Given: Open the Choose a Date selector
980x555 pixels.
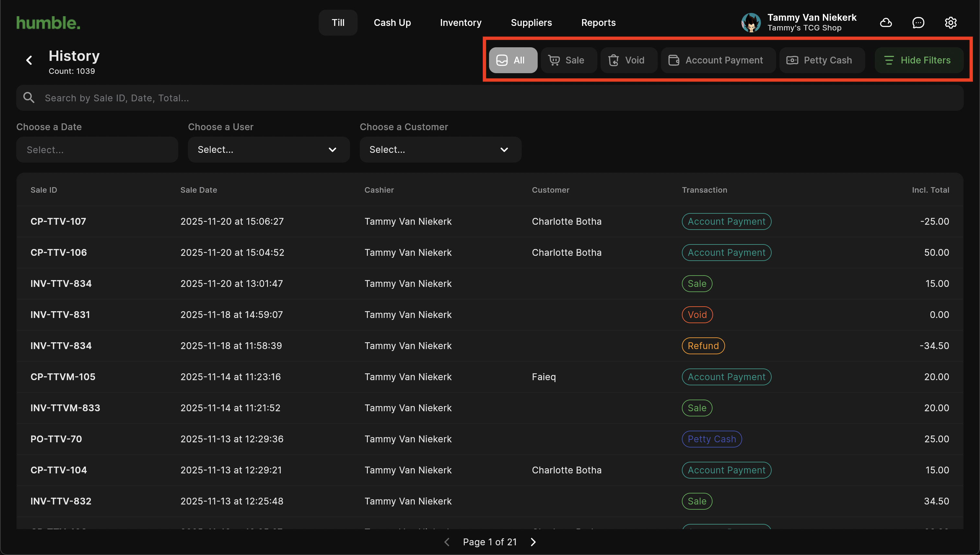Looking at the screenshot, I should 97,150.
